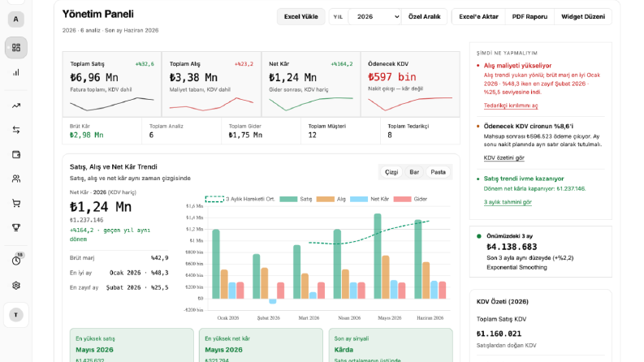
Task: Open Widget Düzeni
Action: (583, 17)
